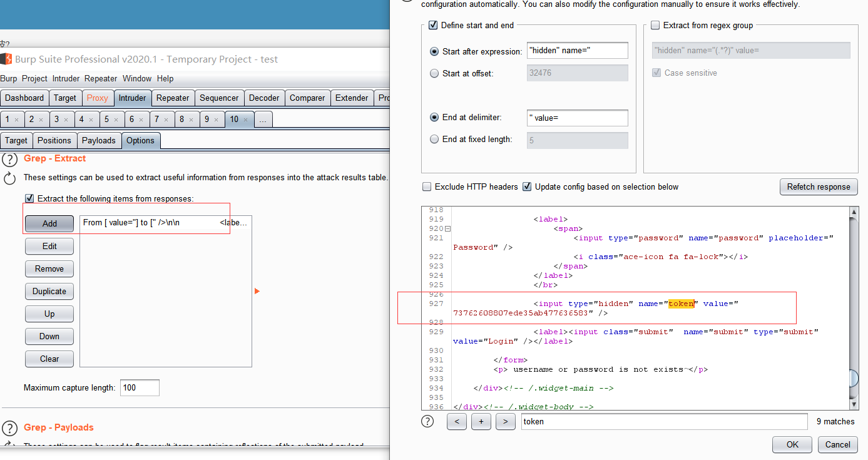Enable Extract from regex group checkbox
The width and height of the screenshot is (868, 460).
655,26
